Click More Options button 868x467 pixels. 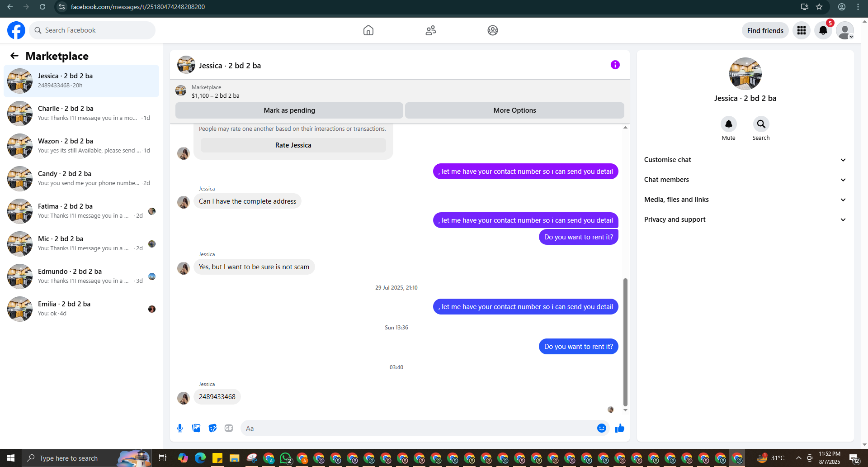tap(514, 110)
